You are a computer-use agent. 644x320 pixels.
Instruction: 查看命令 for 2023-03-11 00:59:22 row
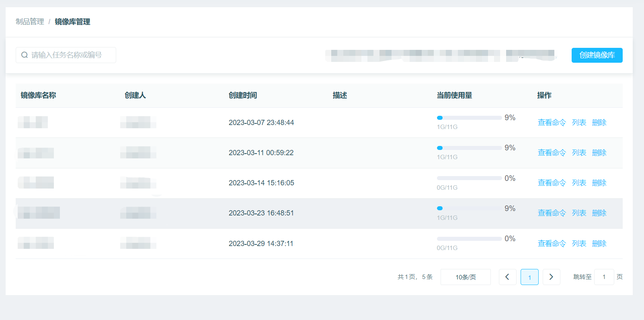552,153
